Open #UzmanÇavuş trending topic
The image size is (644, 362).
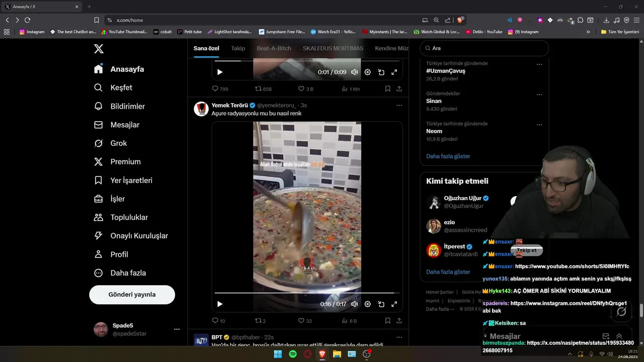(x=446, y=71)
